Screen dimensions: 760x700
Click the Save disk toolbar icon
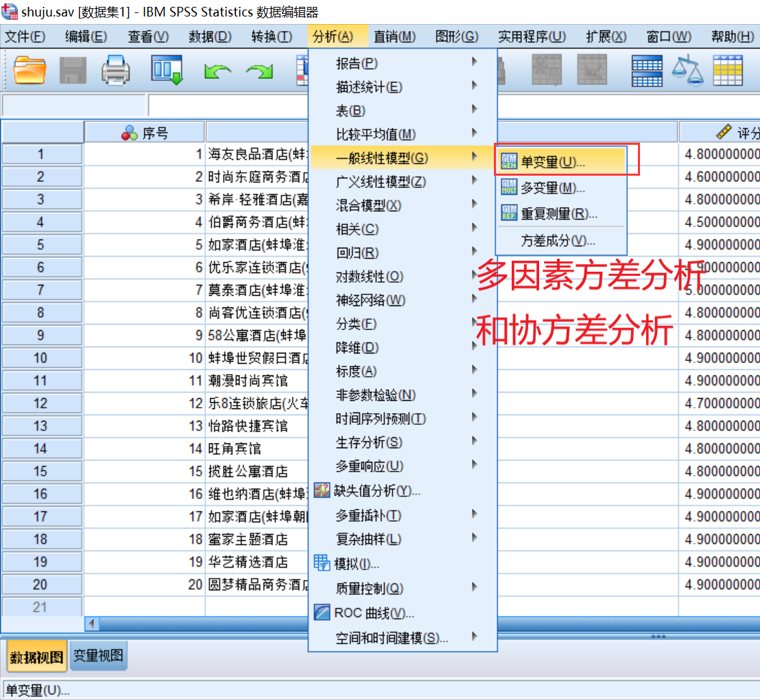coord(73,70)
